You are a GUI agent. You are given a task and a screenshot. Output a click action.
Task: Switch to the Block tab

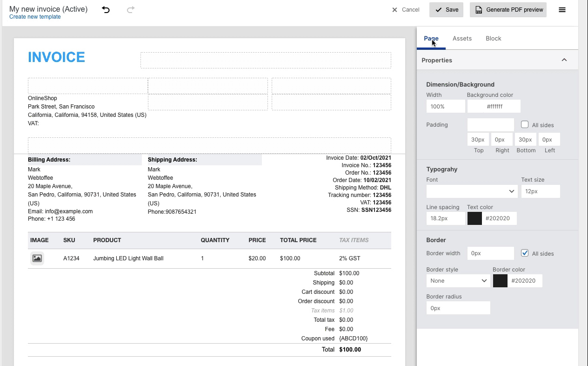pyautogui.click(x=493, y=38)
